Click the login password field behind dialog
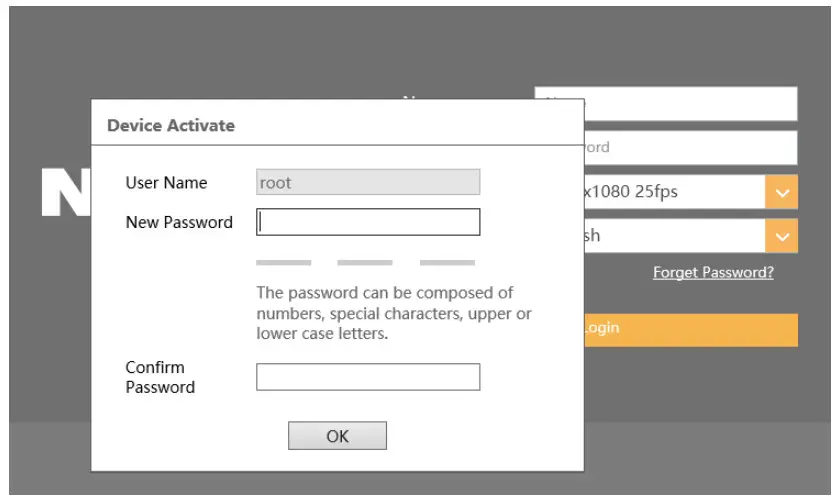838x499 pixels. pos(690,148)
